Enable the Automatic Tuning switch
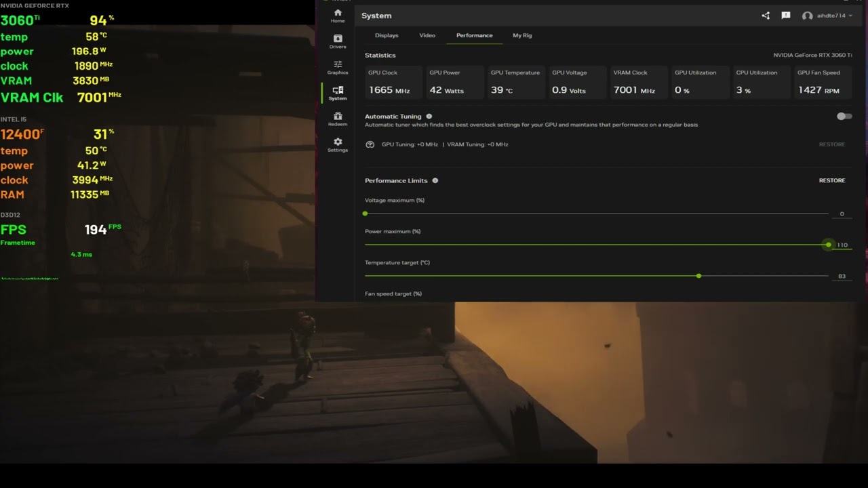Viewport: 868px width, 488px height. (x=844, y=117)
